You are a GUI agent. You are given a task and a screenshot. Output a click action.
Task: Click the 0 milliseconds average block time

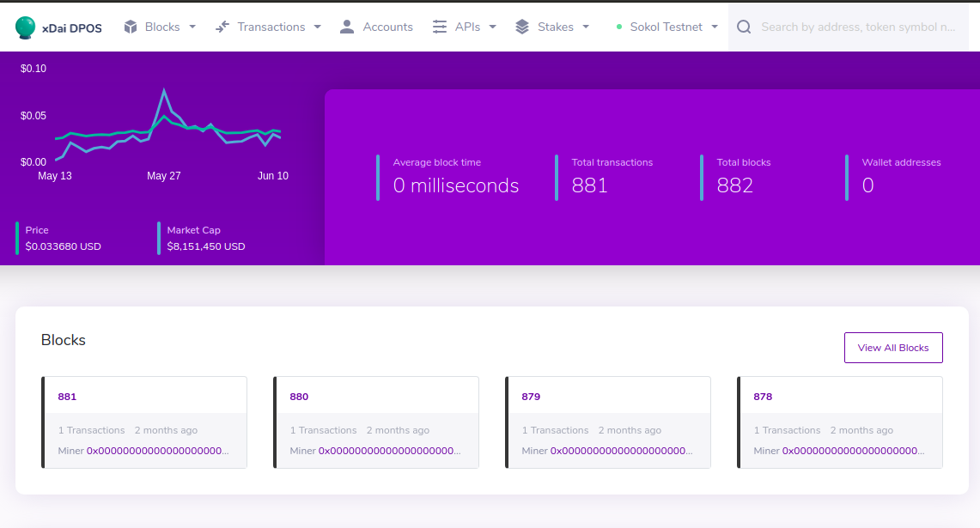[455, 185]
